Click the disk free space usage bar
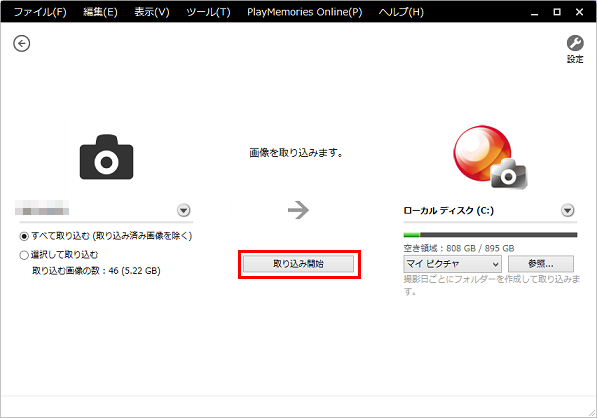The image size is (597, 418). tap(490, 235)
